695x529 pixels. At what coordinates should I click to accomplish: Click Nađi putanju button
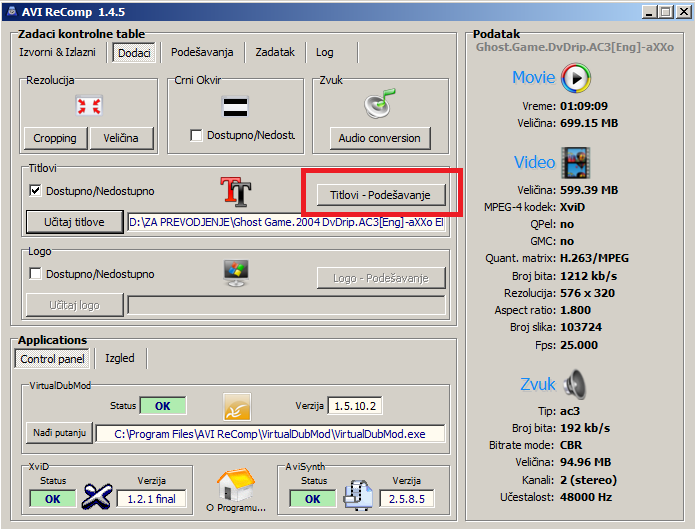tap(59, 433)
